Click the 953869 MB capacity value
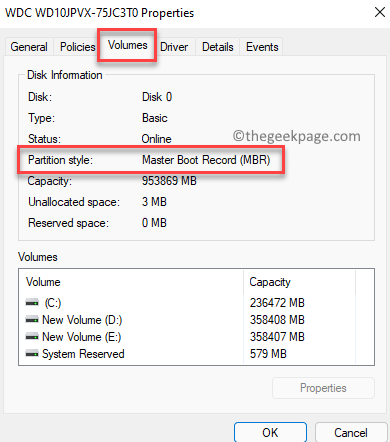This screenshot has height=442, width=390. 169,181
